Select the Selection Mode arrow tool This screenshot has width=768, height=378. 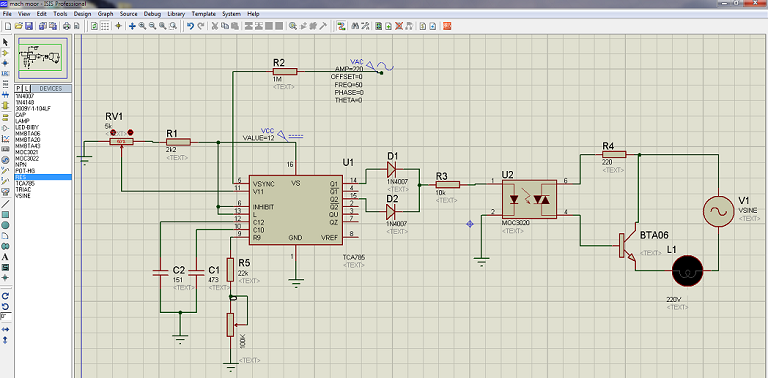[x=5, y=43]
